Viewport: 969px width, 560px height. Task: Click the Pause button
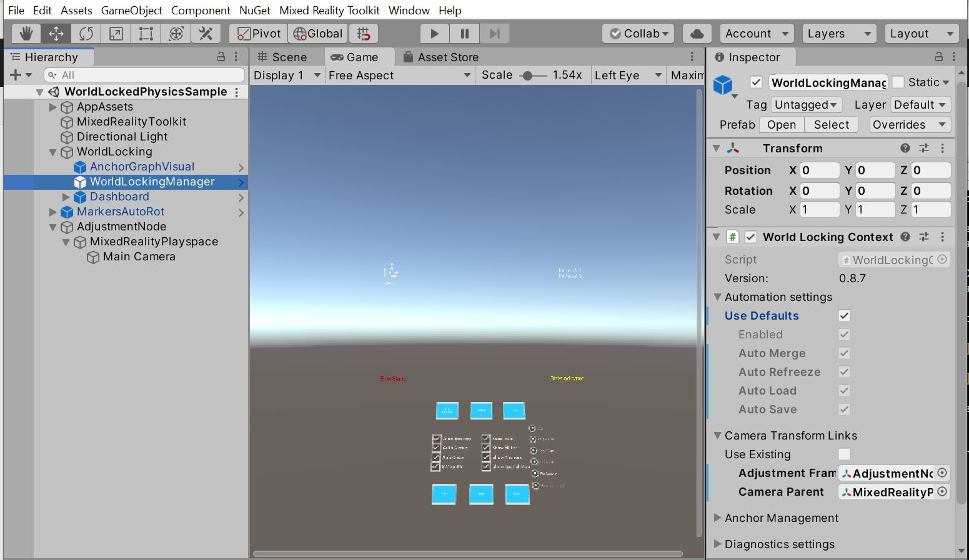[464, 33]
